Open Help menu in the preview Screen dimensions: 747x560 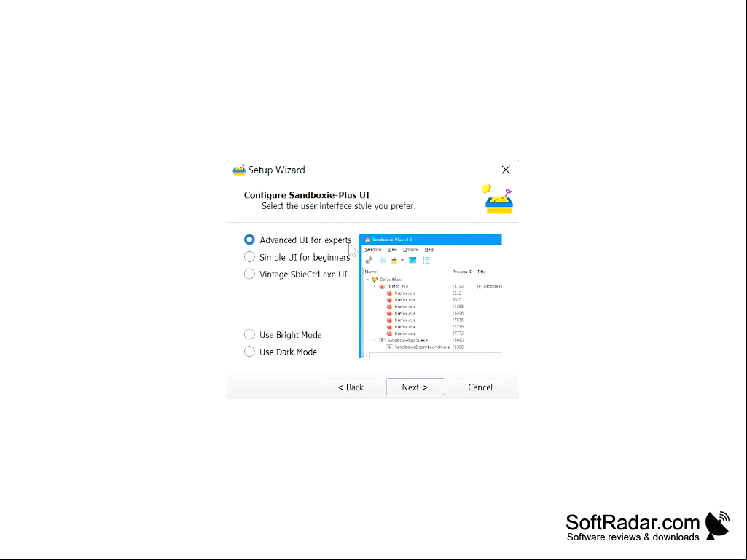429,249
